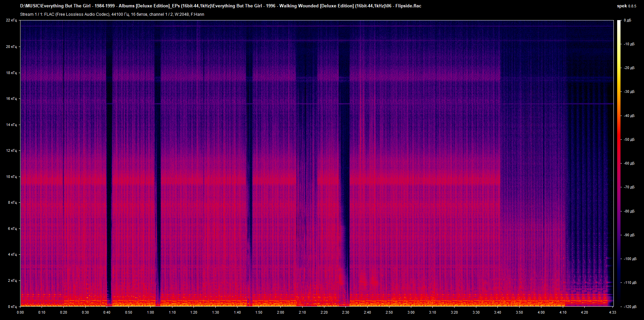Viewport: 644px width, 320px height.
Task: Pick the 0:40 time axis label
Action: click(x=107, y=312)
